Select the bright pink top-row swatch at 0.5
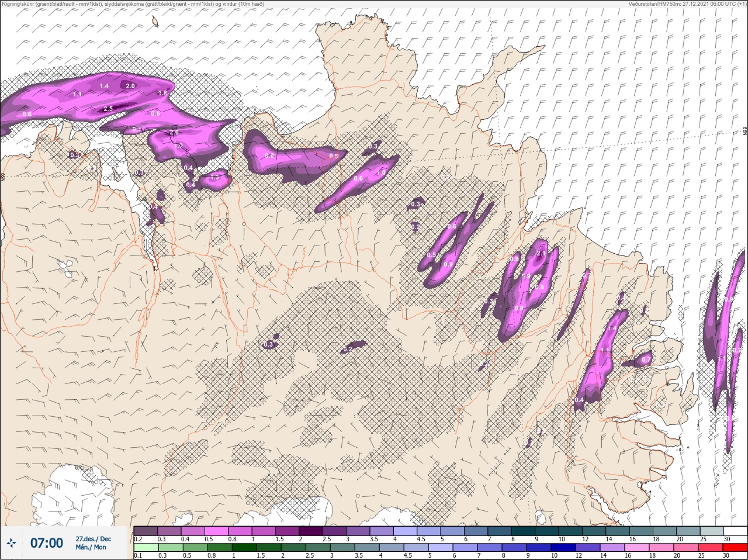This screenshot has width=748, height=560. [x=217, y=531]
